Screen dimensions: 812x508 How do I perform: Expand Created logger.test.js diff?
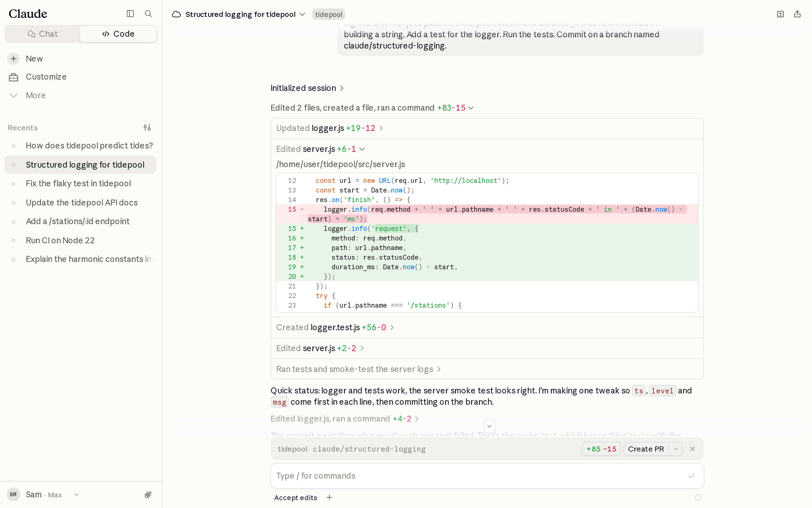click(335, 328)
